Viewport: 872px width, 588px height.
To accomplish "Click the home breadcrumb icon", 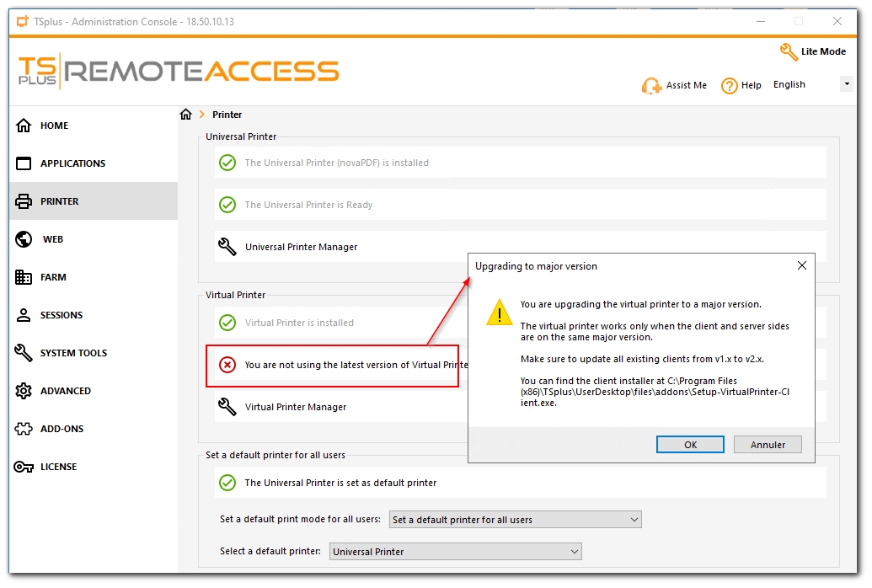I will 186,115.
